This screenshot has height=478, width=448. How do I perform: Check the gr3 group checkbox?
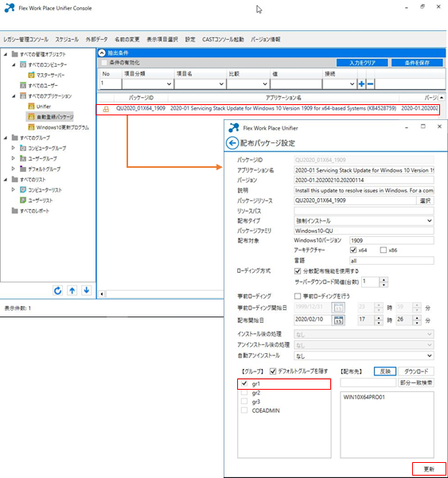pos(244,402)
